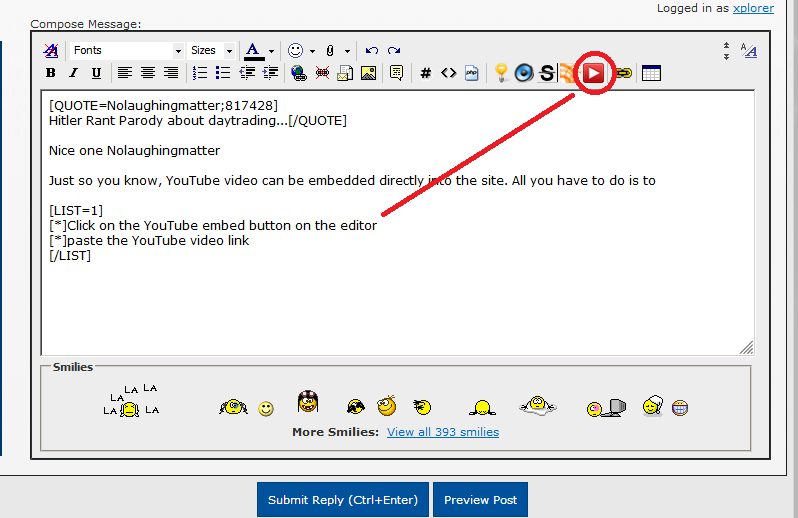Click the yellow chain link icon

pyautogui.click(x=623, y=73)
